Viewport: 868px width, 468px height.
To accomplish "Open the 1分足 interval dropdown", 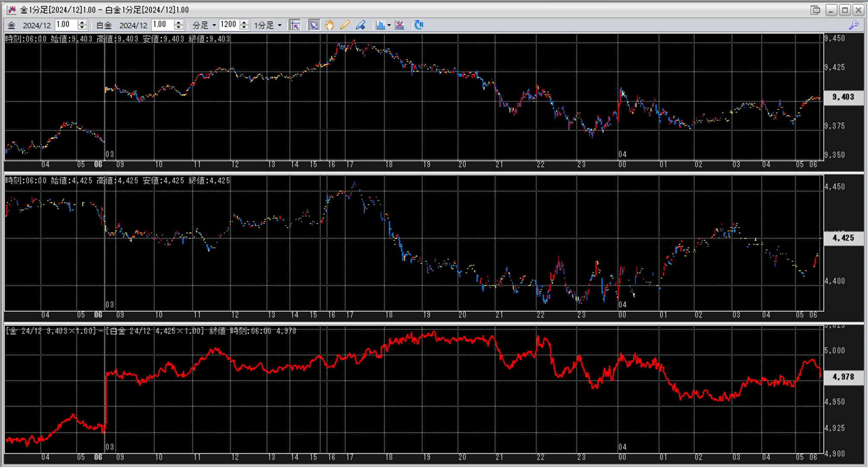I will [x=268, y=25].
